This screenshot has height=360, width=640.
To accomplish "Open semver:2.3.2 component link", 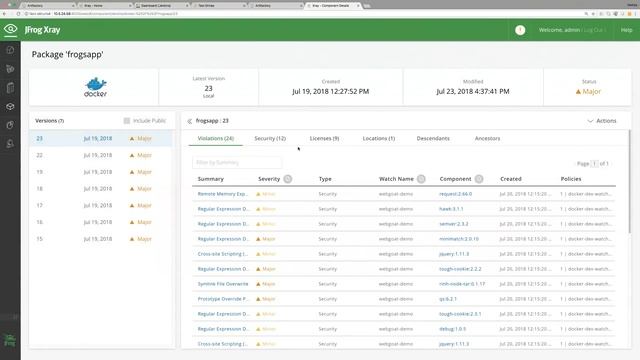I will [453, 224].
